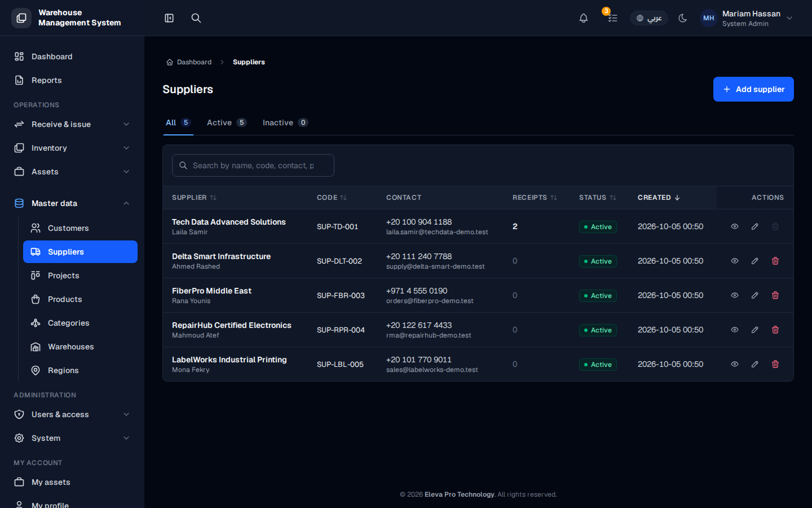Edit RepairHub Certified Electronics supplier
Screen dimensions: 812x508
(755, 330)
